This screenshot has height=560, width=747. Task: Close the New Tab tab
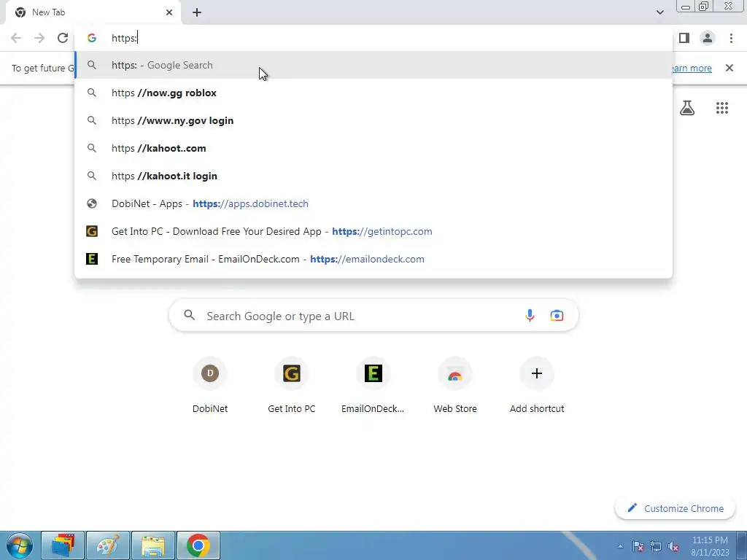tap(169, 12)
